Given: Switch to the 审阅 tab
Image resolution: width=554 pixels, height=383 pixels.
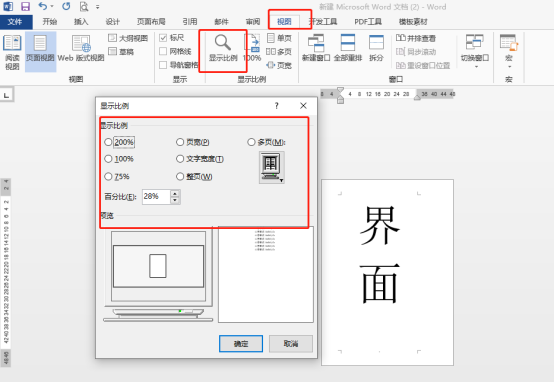Looking at the screenshot, I should pyautogui.click(x=253, y=22).
